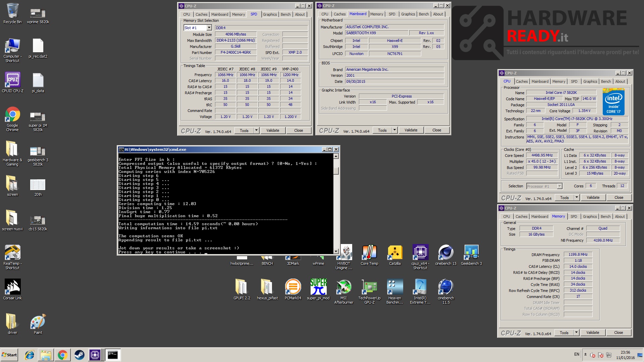Select Mainboard tab in CPU tab window

tap(540, 81)
